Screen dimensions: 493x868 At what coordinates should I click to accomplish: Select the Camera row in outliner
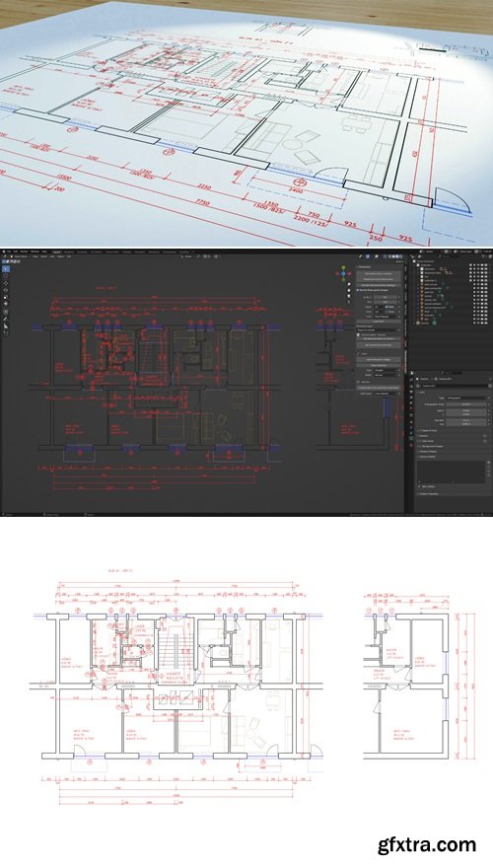pyautogui.click(x=451, y=324)
